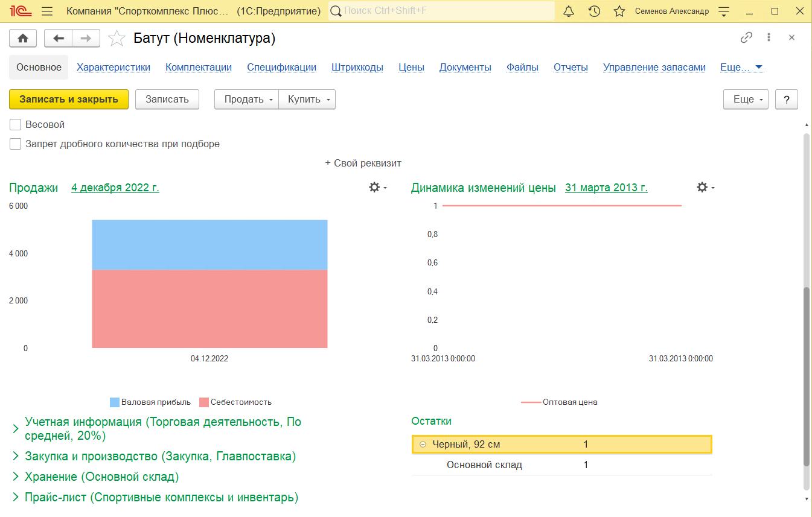Click the scroll-down arrow of form

(807, 500)
